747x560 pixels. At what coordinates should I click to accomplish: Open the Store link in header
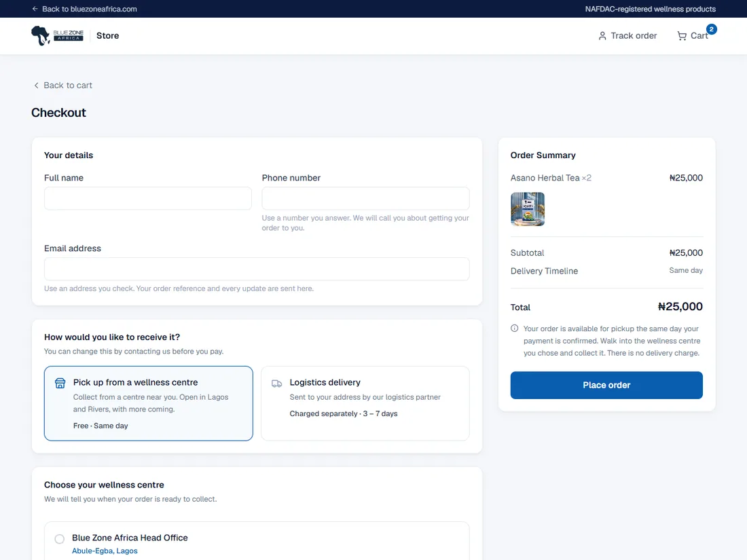click(x=108, y=36)
